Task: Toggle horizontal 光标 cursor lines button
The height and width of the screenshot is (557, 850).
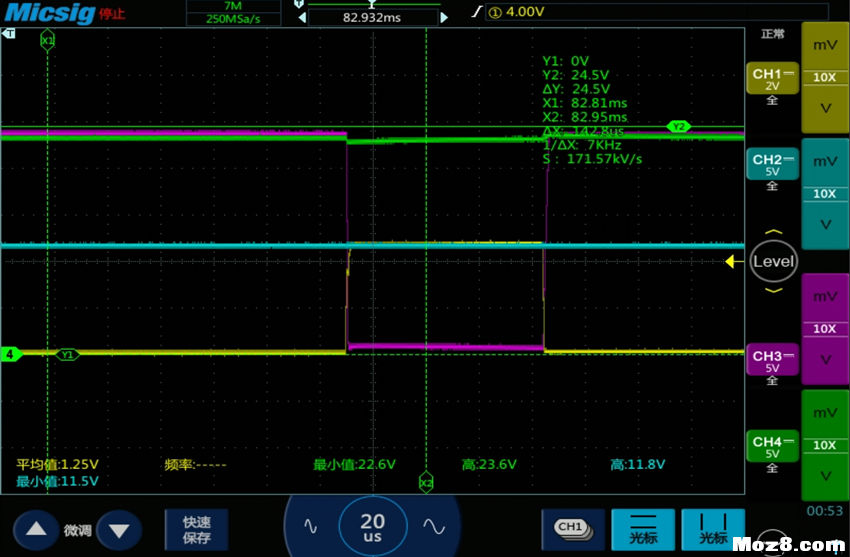Action: [x=643, y=529]
